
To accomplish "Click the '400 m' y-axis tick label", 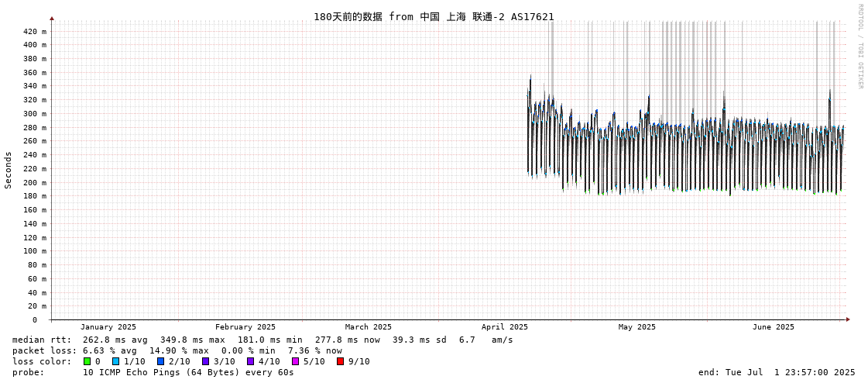I will (x=35, y=45).
